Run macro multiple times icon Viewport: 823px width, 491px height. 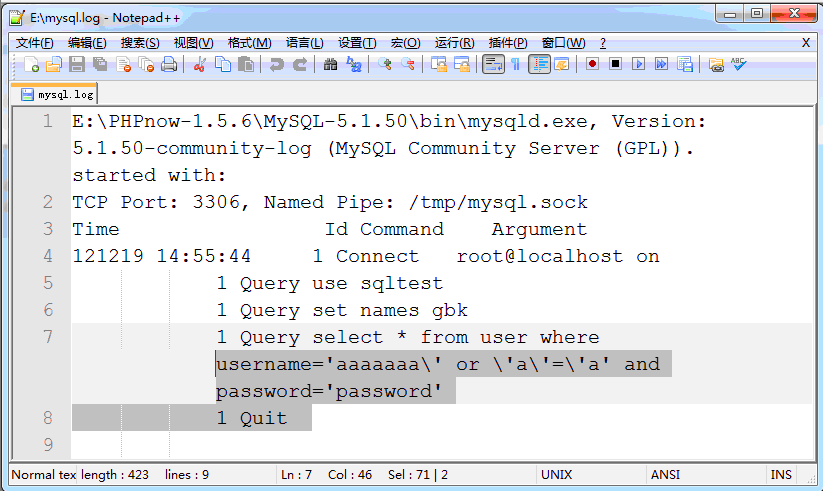(661, 64)
